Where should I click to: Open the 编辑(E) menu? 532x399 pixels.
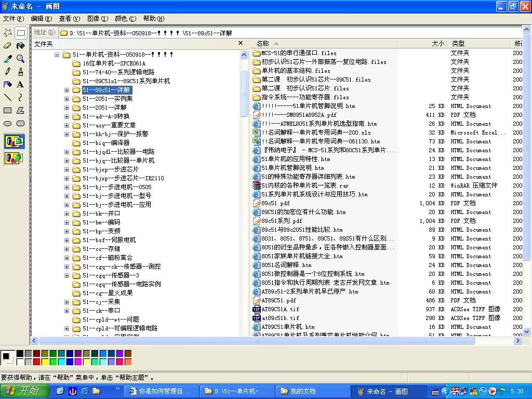[x=42, y=19]
